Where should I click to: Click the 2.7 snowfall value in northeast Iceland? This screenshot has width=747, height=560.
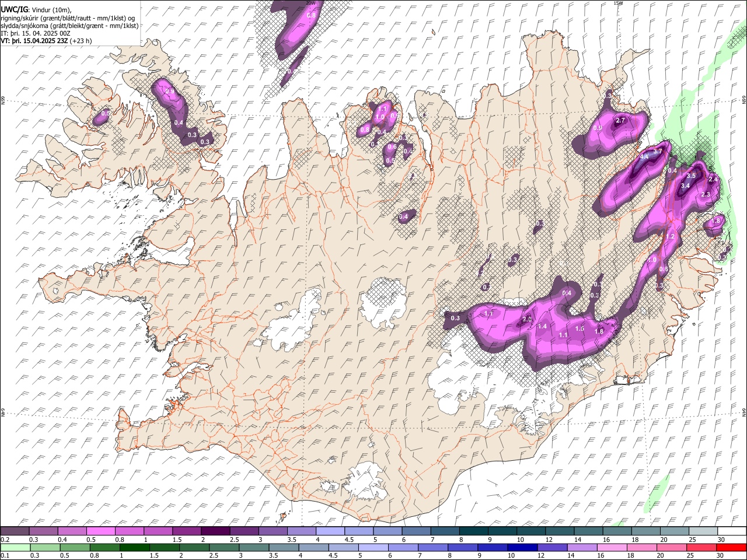(x=620, y=120)
